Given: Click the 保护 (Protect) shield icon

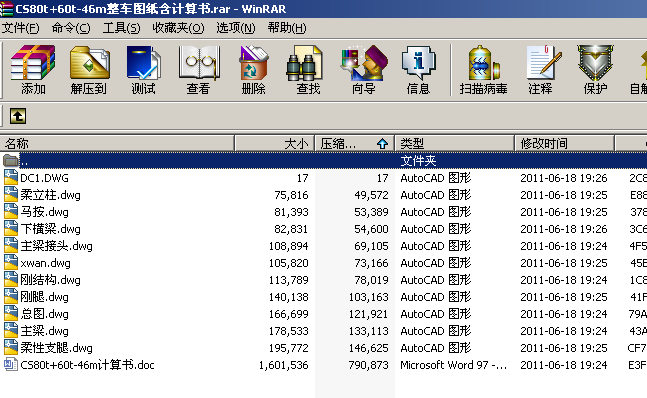Looking at the screenshot, I should click(x=595, y=69).
